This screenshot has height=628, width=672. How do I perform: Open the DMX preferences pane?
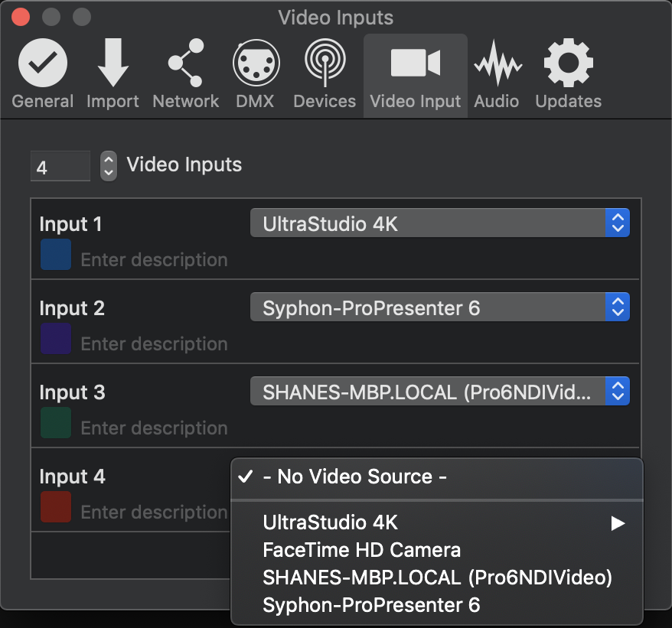pyautogui.click(x=256, y=74)
